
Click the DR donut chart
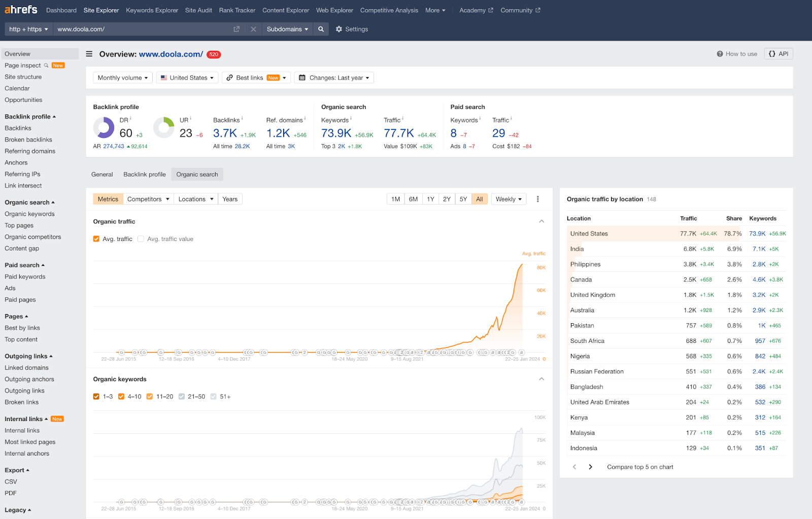[x=104, y=127]
